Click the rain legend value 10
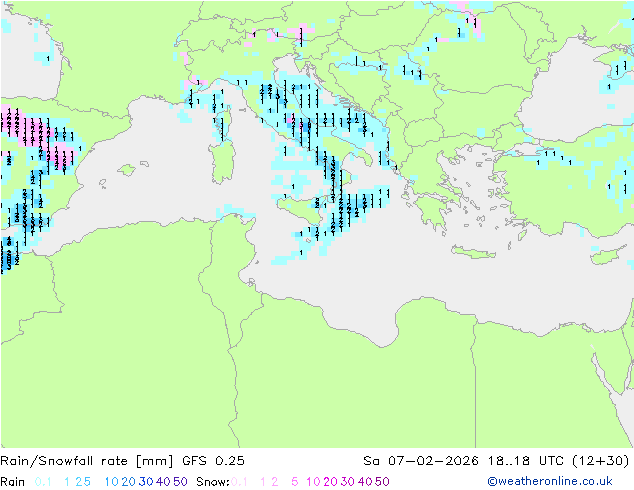Image resolution: width=634 pixels, height=490 pixels. 111,482
